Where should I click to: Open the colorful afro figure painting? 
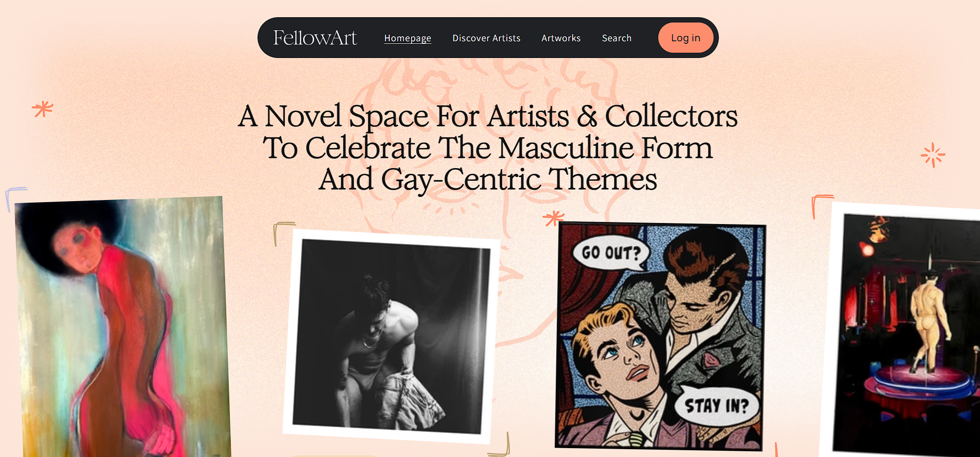pos(123,328)
